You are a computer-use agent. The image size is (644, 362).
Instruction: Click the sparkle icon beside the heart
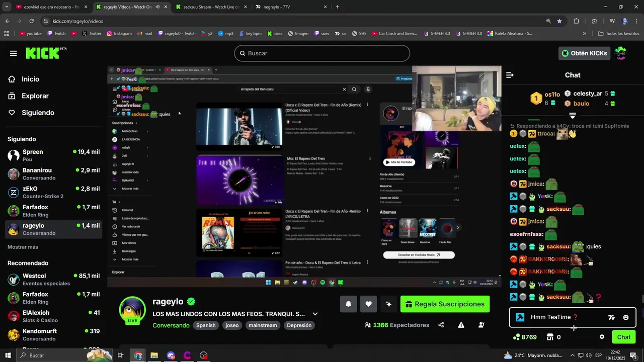pyautogui.click(x=388, y=304)
